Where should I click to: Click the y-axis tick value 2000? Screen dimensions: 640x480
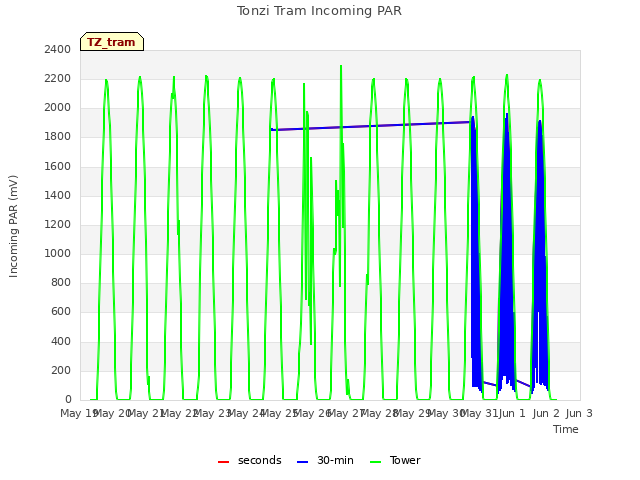[58, 108]
